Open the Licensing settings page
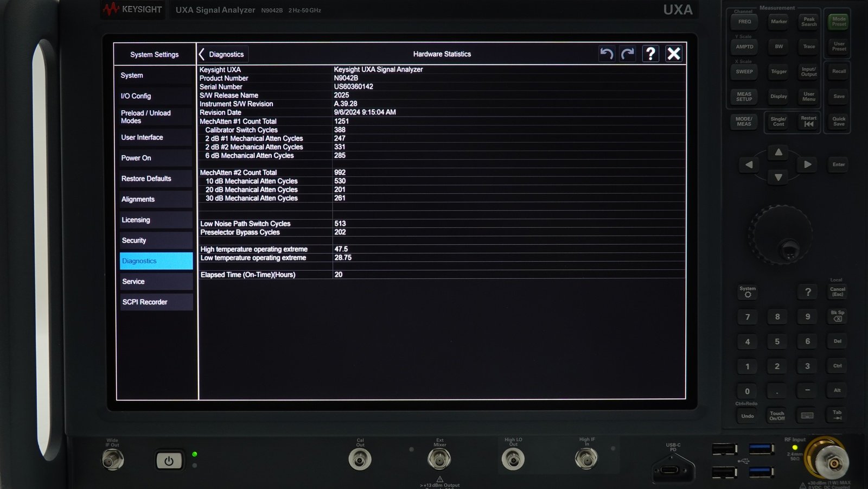 point(156,220)
